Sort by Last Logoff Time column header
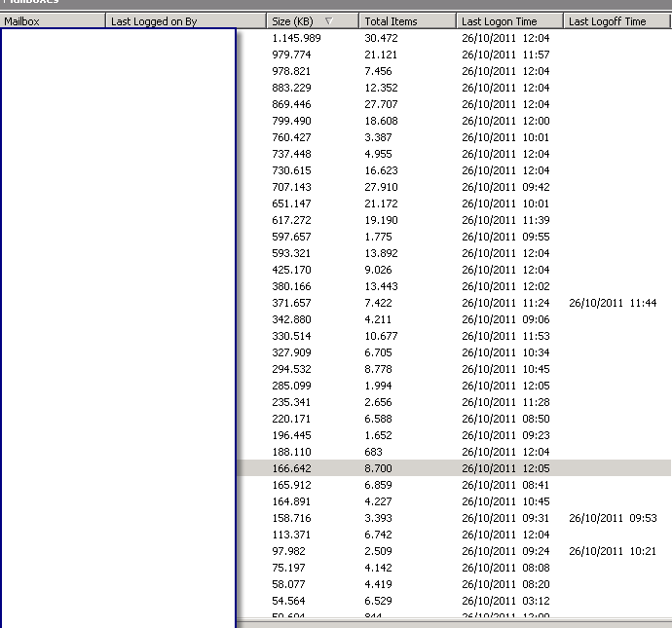 coord(616,21)
